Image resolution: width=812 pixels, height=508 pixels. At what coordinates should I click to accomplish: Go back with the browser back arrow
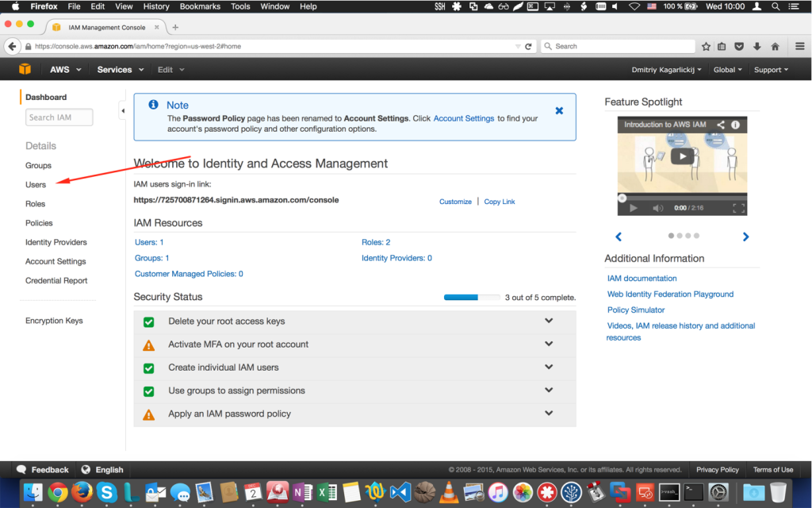click(x=12, y=46)
